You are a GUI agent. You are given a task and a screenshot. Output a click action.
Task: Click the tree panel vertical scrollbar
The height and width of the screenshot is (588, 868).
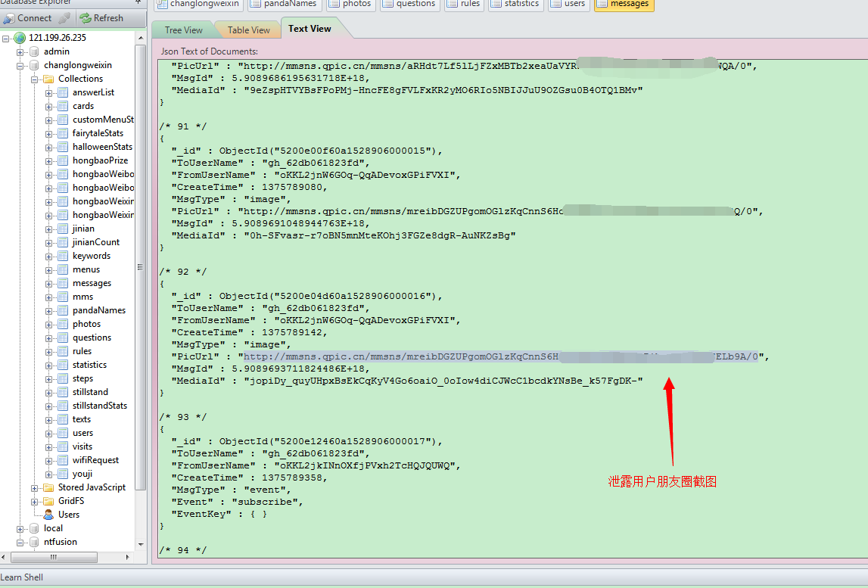pos(141,266)
